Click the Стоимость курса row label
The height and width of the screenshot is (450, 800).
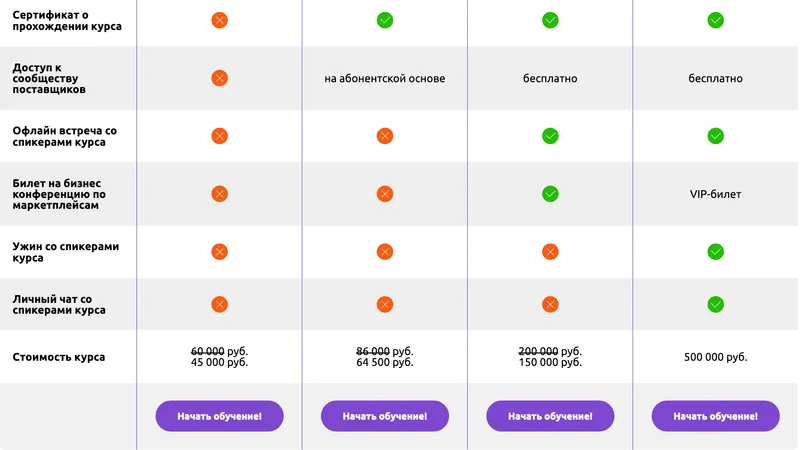point(59,357)
